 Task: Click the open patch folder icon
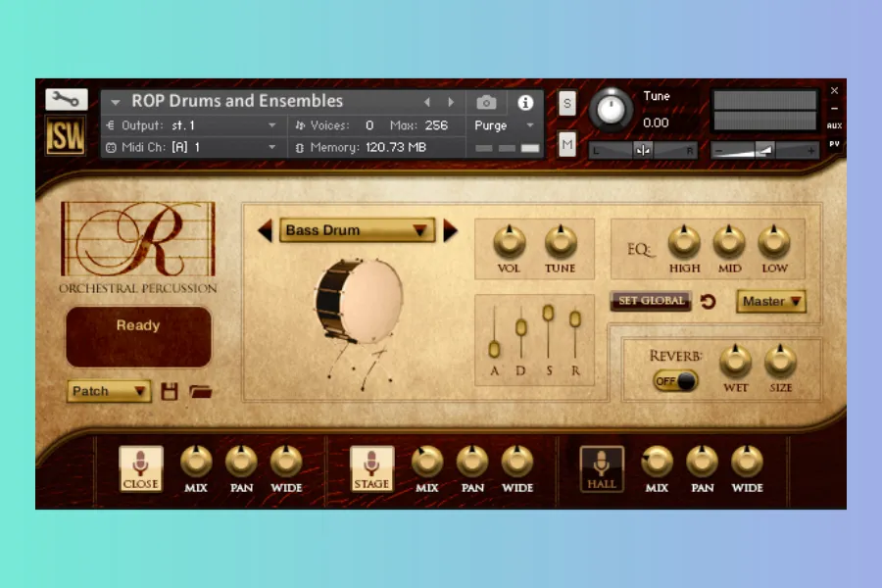(201, 391)
